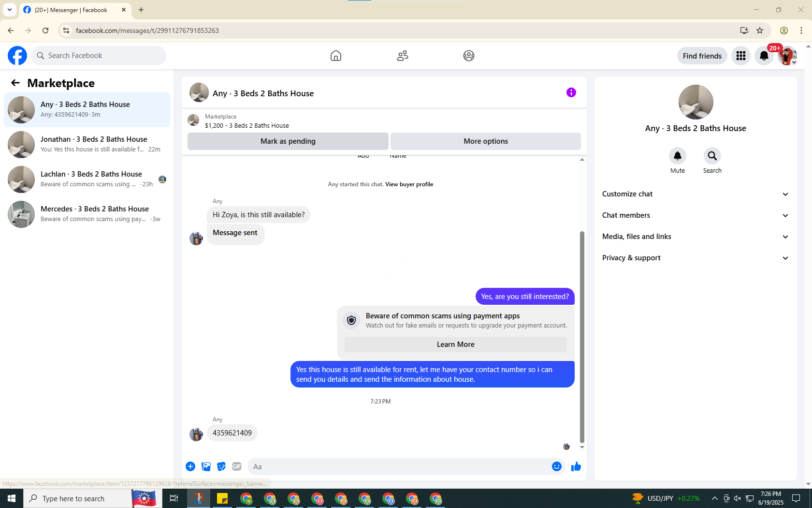
Task: Bookmark this page with star icon
Action: coord(760,30)
